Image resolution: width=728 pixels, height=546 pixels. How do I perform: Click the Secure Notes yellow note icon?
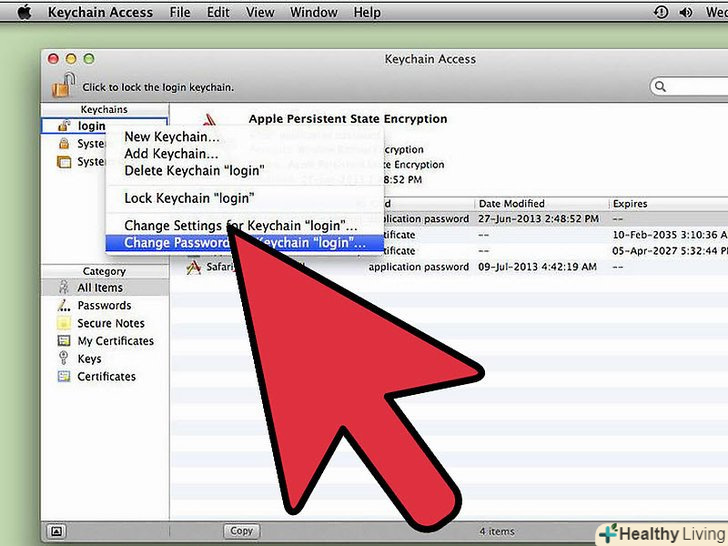tap(64, 323)
